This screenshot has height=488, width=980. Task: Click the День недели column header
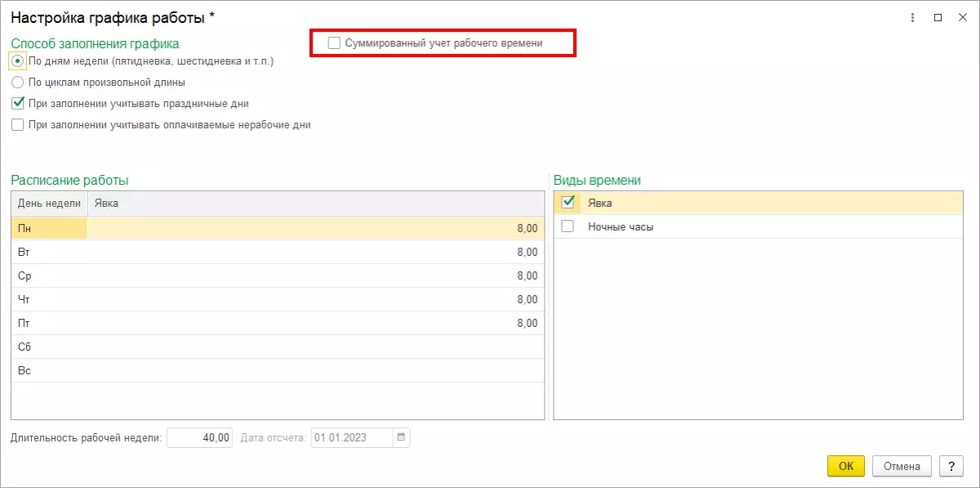click(49, 203)
